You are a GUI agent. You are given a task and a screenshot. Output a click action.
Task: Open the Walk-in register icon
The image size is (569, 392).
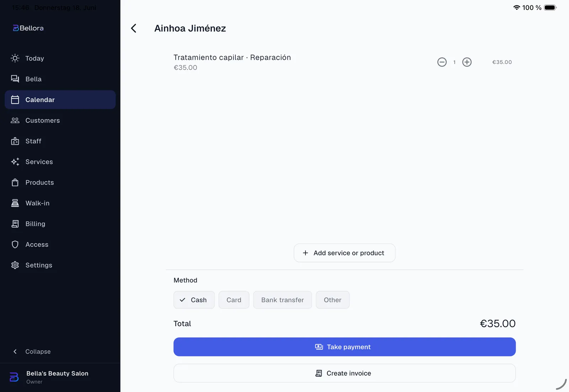click(x=15, y=203)
